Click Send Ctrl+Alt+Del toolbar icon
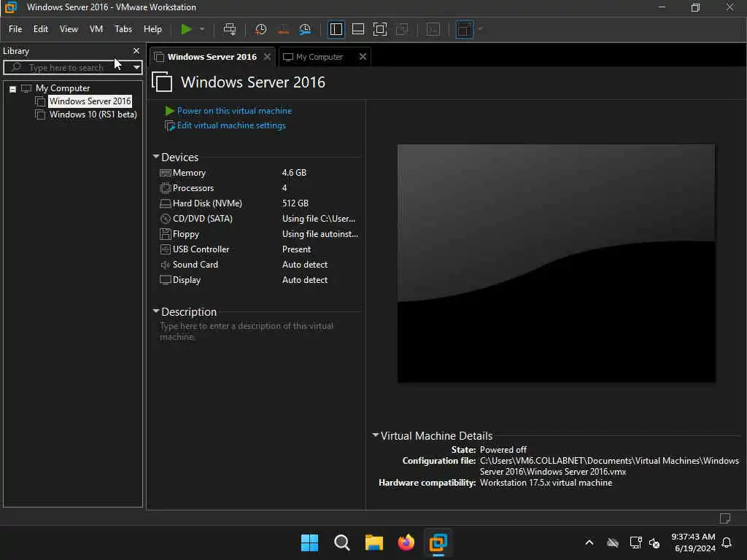 (x=230, y=29)
